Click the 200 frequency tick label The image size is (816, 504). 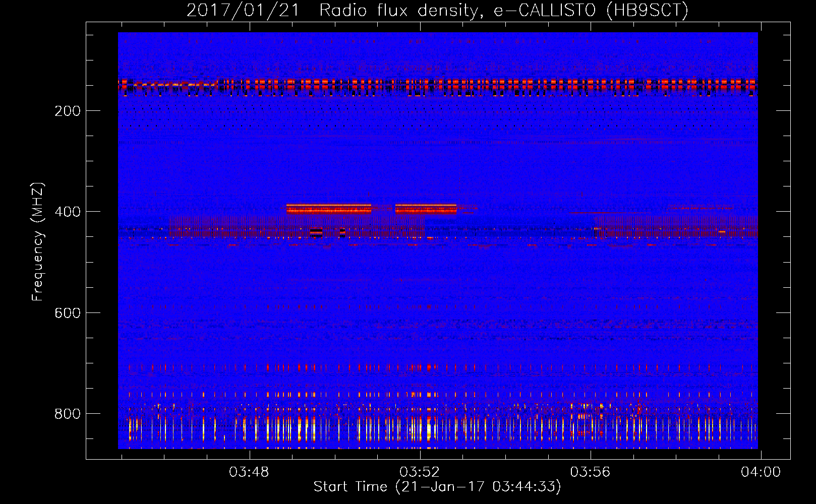pyautogui.click(x=68, y=111)
